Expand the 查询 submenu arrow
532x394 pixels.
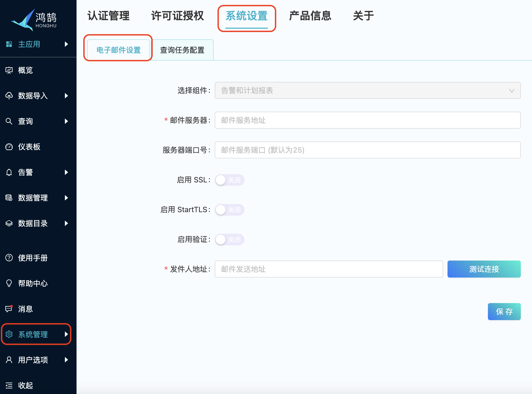[x=66, y=121]
